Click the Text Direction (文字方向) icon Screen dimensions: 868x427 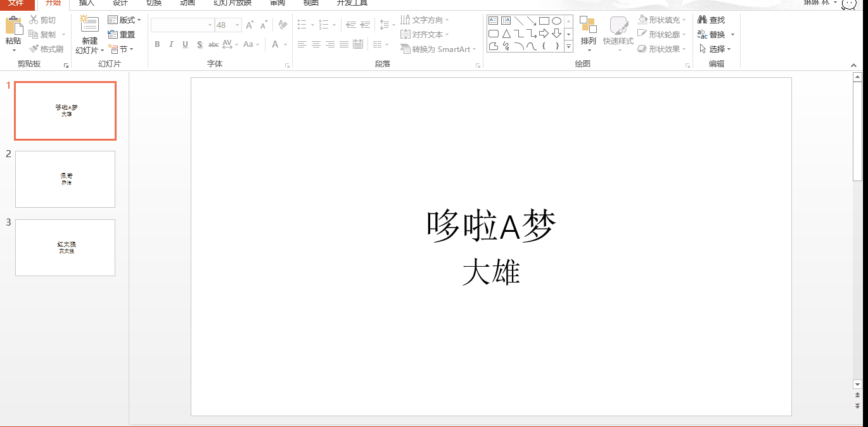[424, 19]
